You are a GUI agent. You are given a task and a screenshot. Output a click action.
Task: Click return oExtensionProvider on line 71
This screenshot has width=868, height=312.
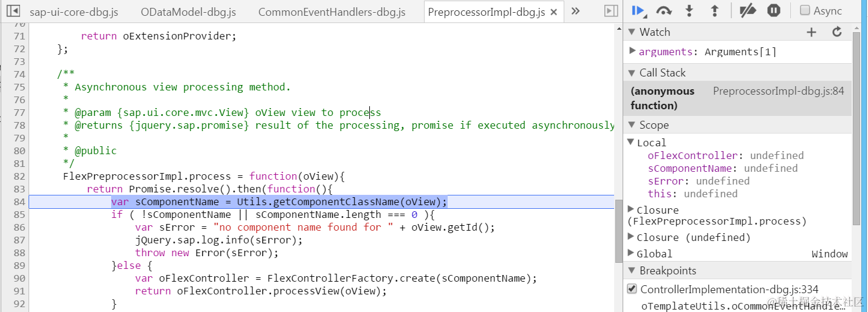point(159,36)
